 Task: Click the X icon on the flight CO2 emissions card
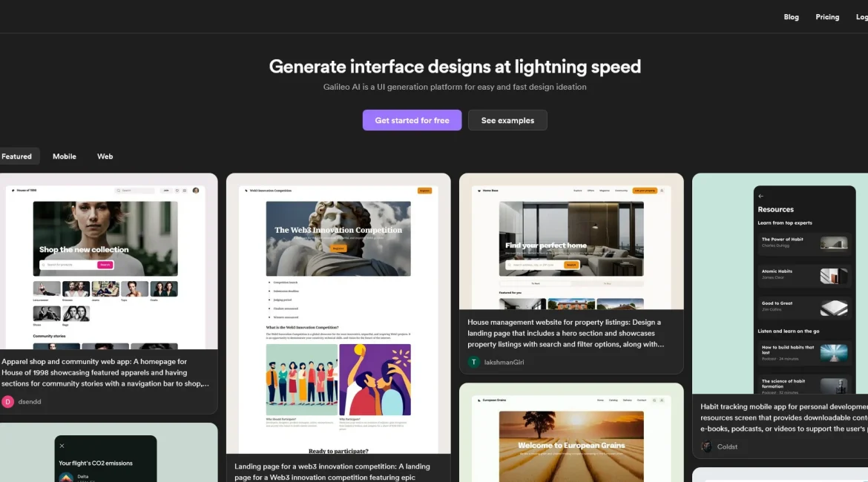point(62,446)
